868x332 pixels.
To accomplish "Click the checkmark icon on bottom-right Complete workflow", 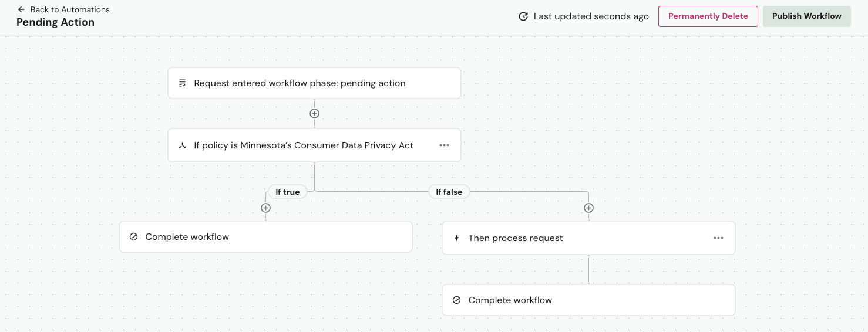I will [x=456, y=300].
